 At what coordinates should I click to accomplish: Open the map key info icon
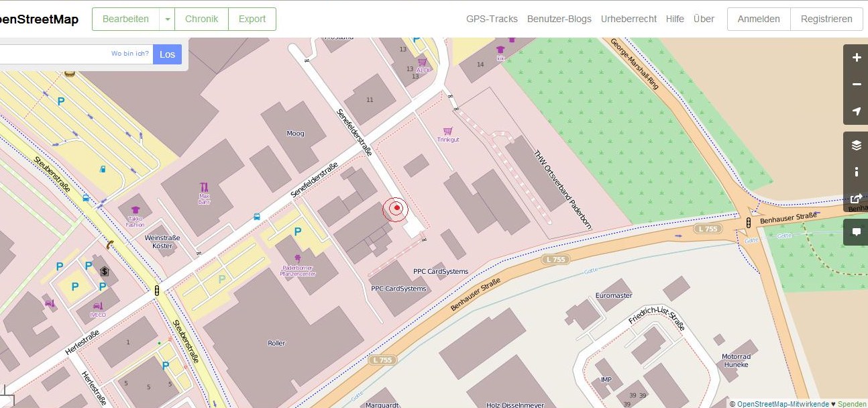[x=856, y=172]
